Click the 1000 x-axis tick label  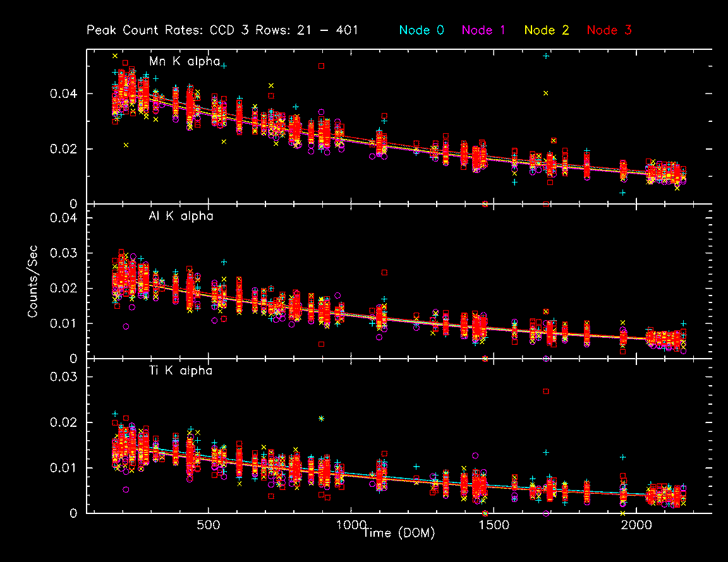click(x=351, y=525)
